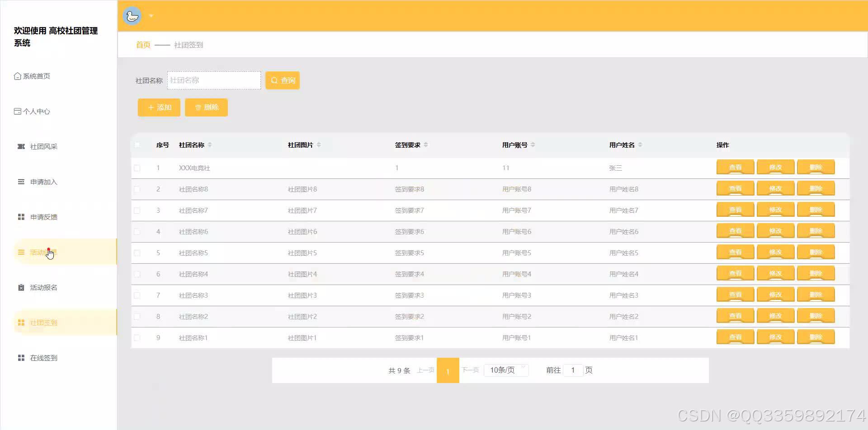Click 查看 for 社团名称5 row
This screenshot has width=868, height=430.
(x=735, y=252)
